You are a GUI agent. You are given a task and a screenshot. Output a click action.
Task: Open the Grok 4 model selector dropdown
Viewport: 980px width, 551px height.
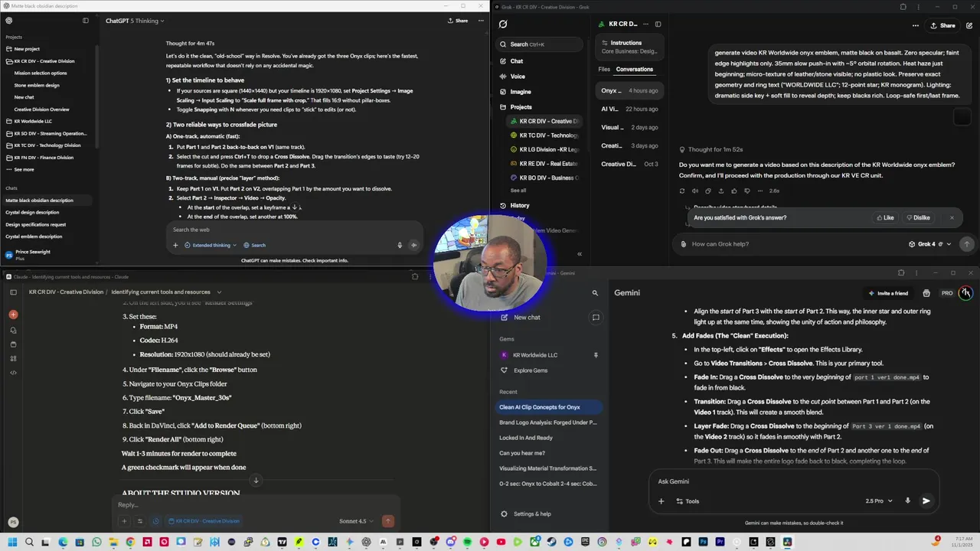pyautogui.click(x=929, y=244)
